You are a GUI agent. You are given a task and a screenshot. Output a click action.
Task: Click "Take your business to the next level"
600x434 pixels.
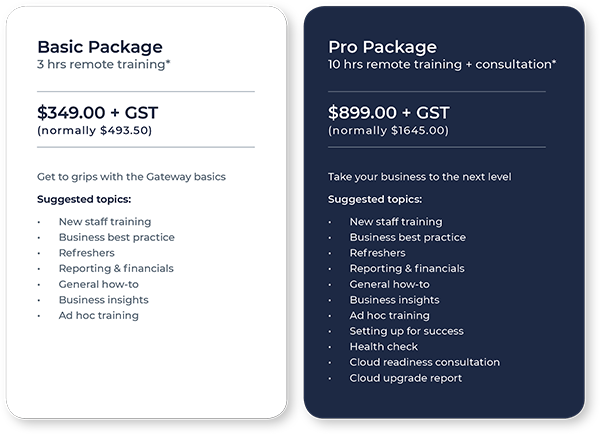(x=419, y=177)
